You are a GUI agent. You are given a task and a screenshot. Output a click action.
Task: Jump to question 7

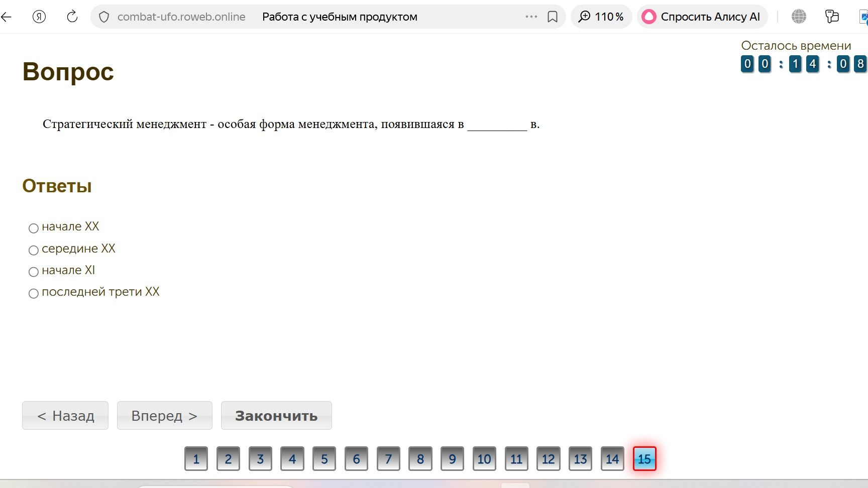[388, 459]
